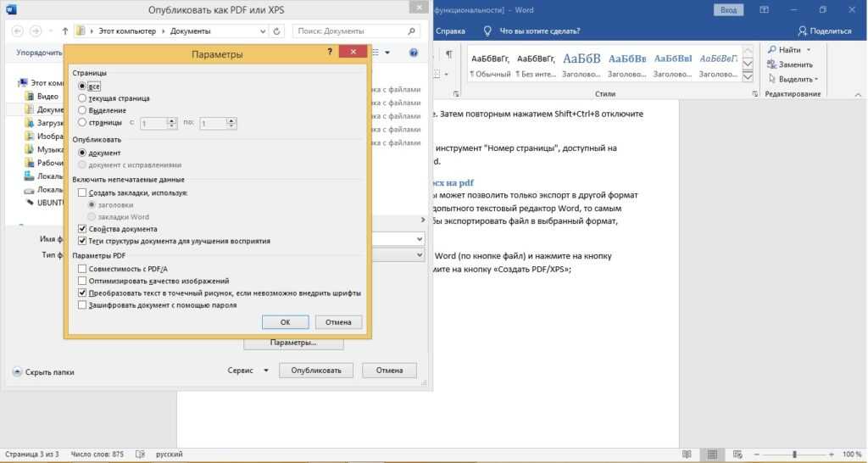The height and width of the screenshot is (463, 868).
Task: Click the Replace (Заменить) icon
Action: (x=771, y=64)
